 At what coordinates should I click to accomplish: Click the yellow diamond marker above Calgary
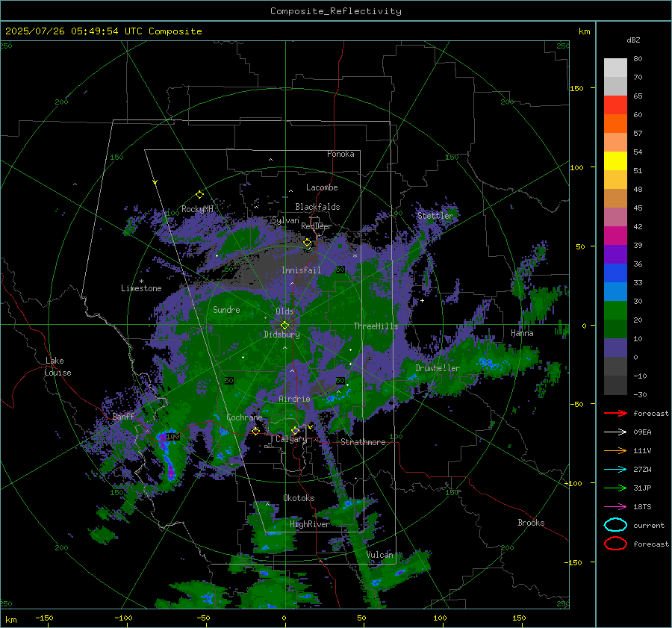point(295,430)
